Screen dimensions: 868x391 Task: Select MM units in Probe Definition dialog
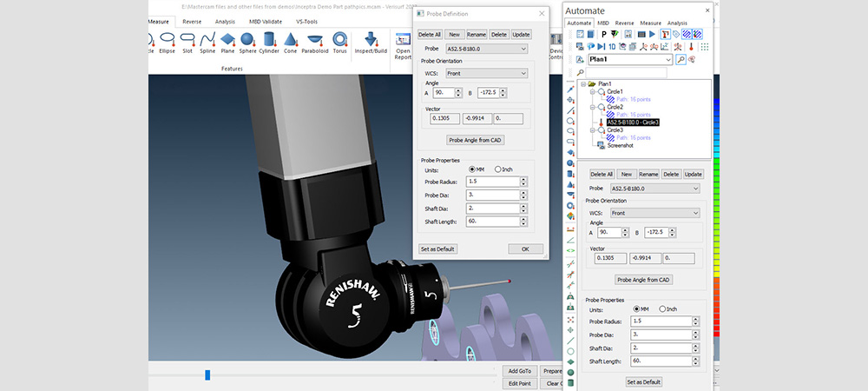click(472, 169)
